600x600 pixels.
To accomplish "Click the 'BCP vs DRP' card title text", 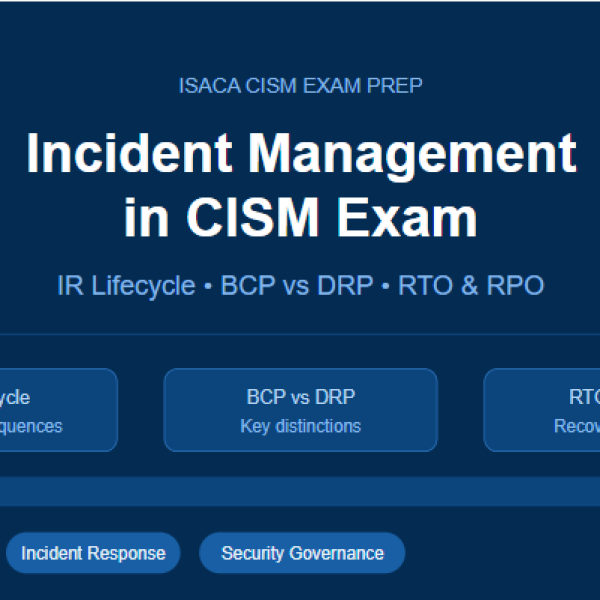I will pyautogui.click(x=300, y=397).
